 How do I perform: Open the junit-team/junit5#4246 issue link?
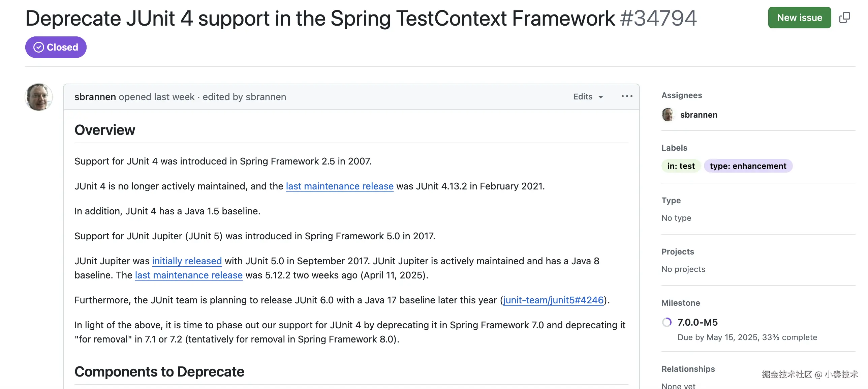coord(553,300)
